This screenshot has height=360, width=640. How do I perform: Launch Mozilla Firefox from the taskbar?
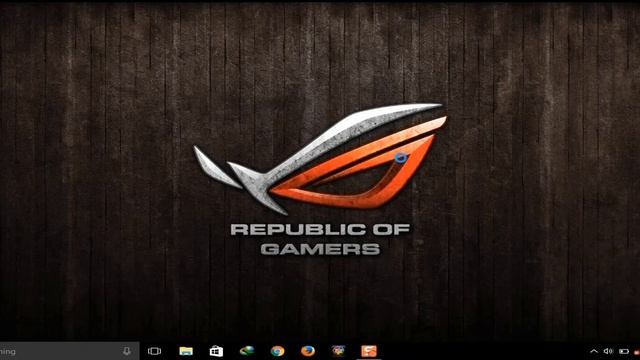click(308, 351)
